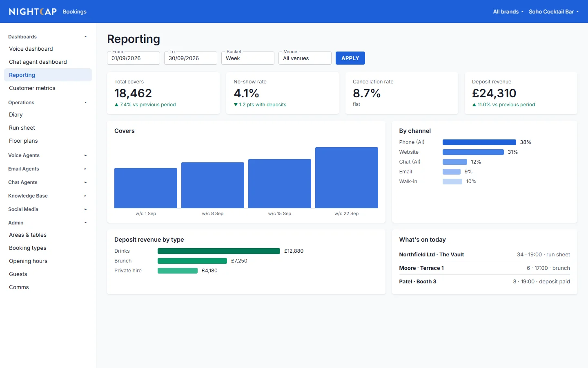Go to Areas & tables
Viewport: 588px width, 368px height.
coord(48,235)
